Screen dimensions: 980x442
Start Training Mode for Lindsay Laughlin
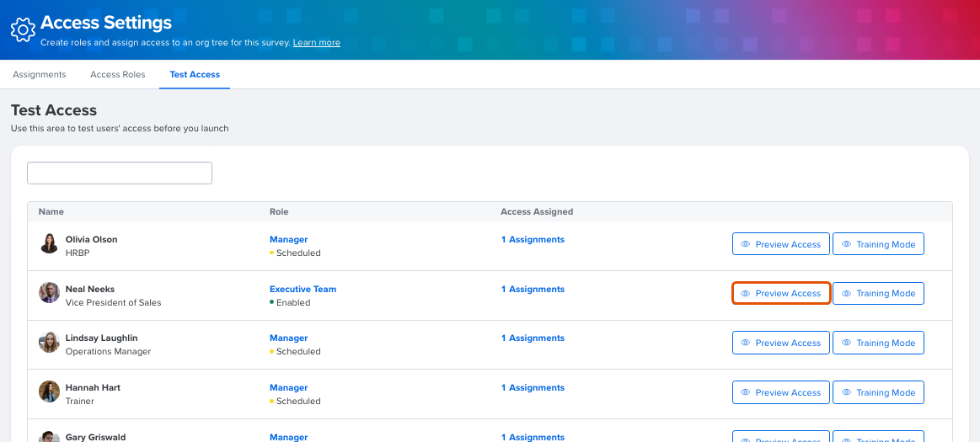click(878, 343)
